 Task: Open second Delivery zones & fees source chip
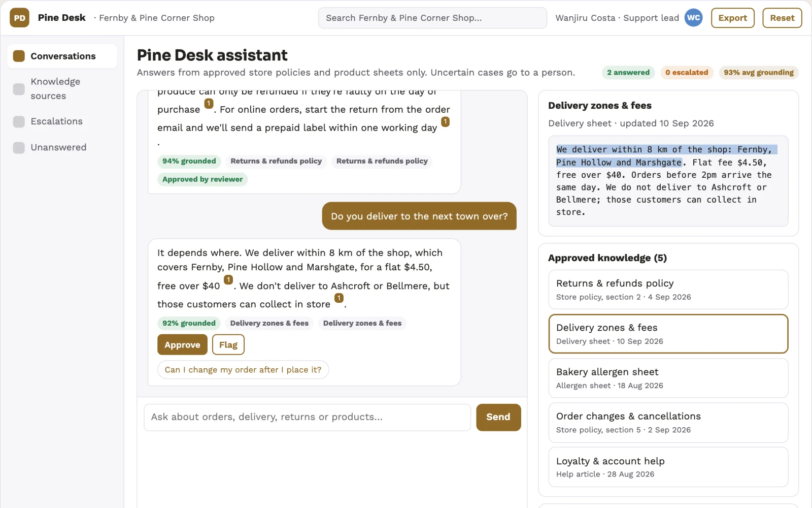click(x=362, y=323)
